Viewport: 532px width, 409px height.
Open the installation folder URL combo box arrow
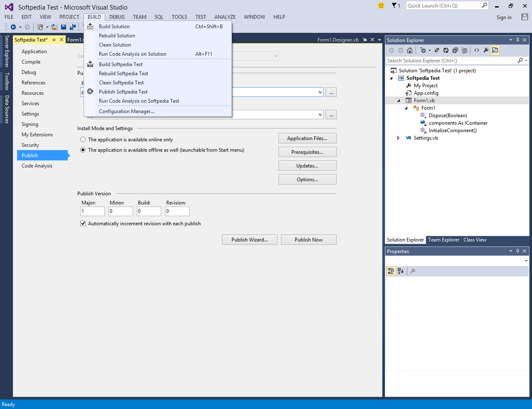[320, 115]
